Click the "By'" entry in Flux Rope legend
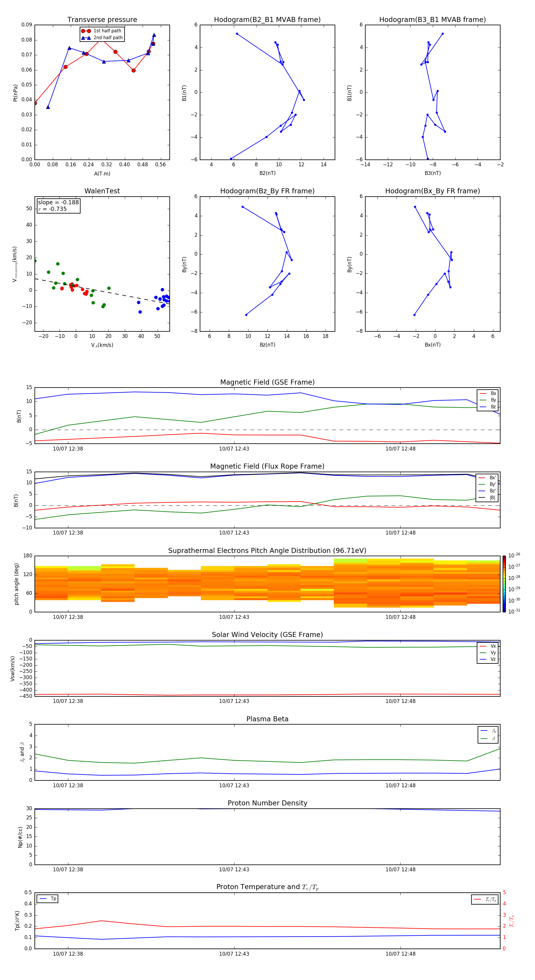Screen dimensions: 535x980 point(487,484)
